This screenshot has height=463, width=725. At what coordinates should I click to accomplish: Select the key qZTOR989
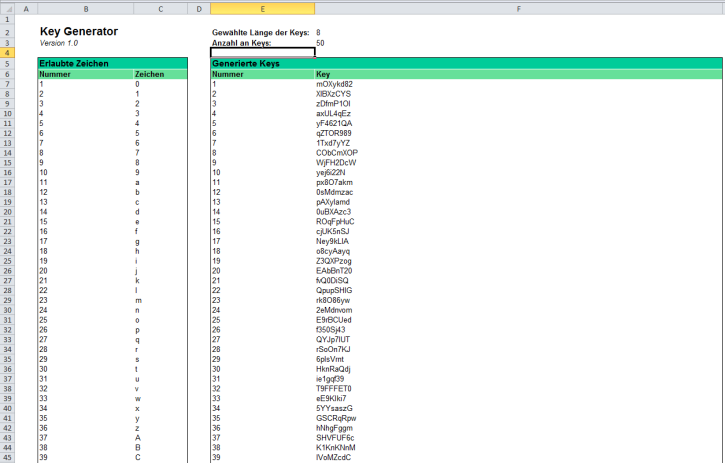click(333, 133)
